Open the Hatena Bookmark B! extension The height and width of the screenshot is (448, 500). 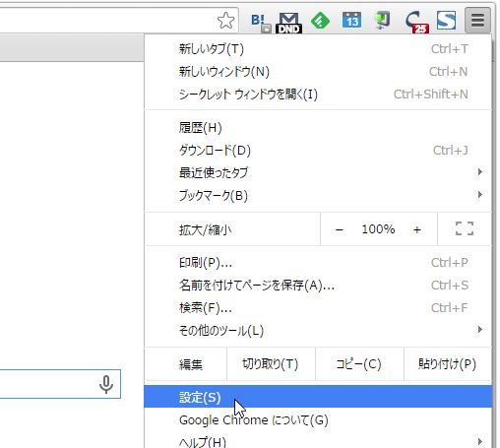coord(261,22)
